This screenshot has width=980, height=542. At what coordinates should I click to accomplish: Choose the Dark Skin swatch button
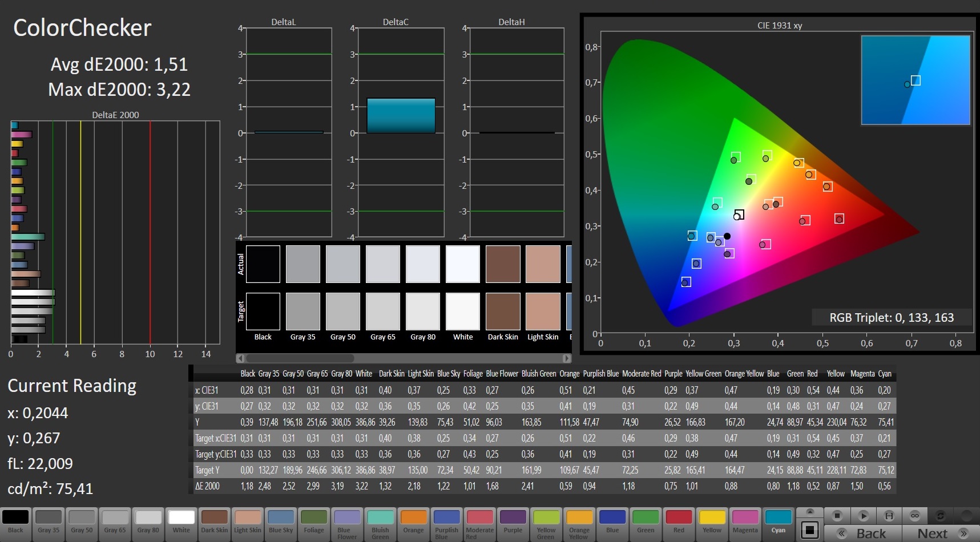click(215, 523)
